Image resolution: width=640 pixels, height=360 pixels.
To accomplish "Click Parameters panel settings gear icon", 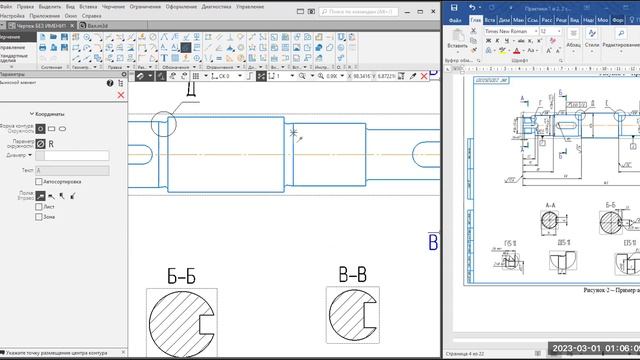I will 124,74.
